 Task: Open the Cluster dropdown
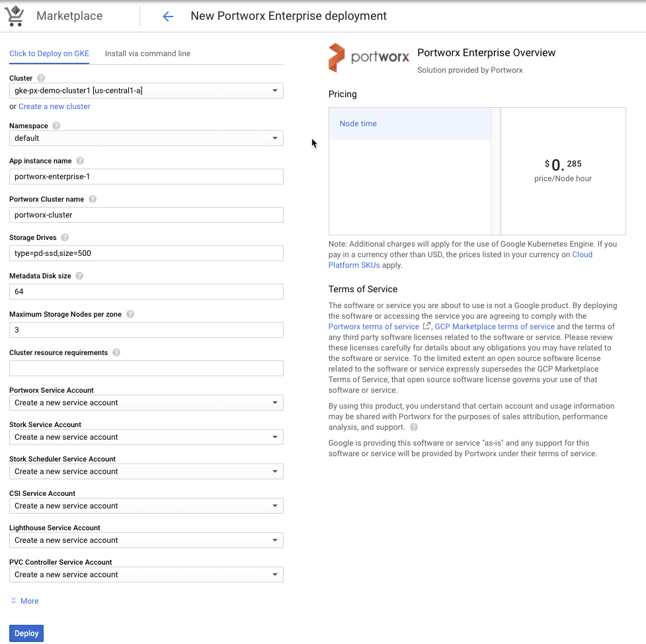coord(146,91)
